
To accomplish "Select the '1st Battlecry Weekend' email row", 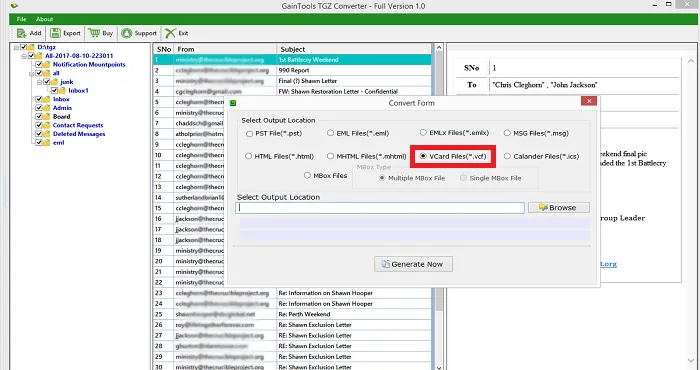I will pyautogui.click(x=293, y=60).
